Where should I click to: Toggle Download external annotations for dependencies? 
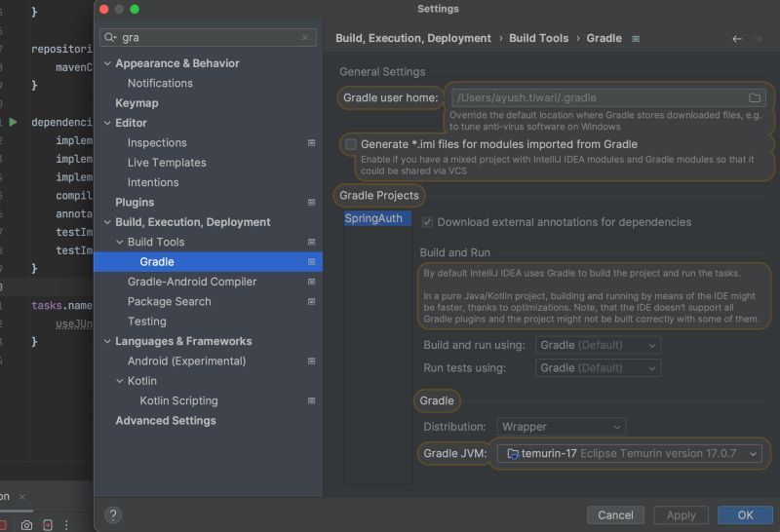427,222
